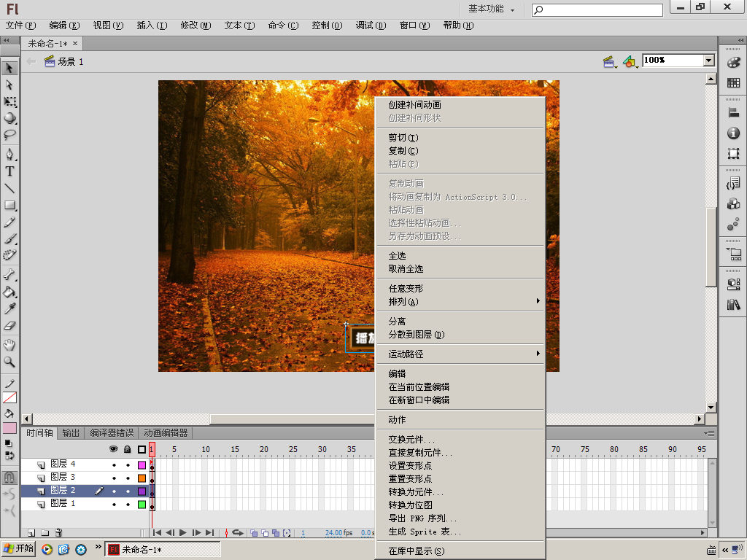The width and height of the screenshot is (747, 560).
Task: Open the 修改(M) menu
Action: tap(196, 26)
